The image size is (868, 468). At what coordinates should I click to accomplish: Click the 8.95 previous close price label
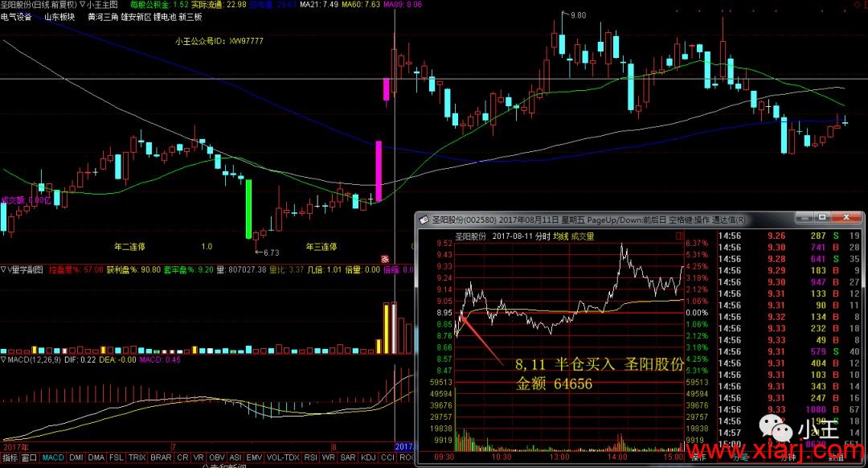(444, 313)
